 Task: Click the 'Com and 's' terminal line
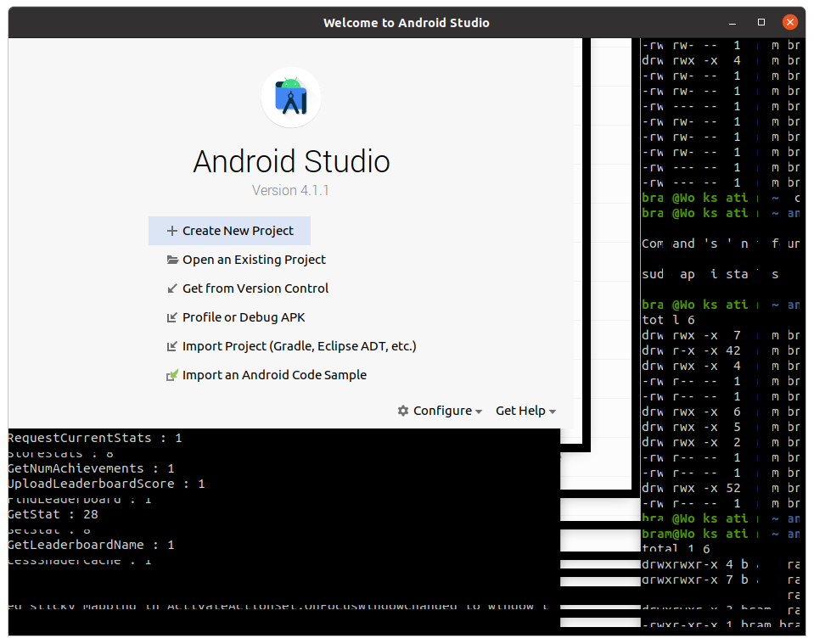pos(721,244)
